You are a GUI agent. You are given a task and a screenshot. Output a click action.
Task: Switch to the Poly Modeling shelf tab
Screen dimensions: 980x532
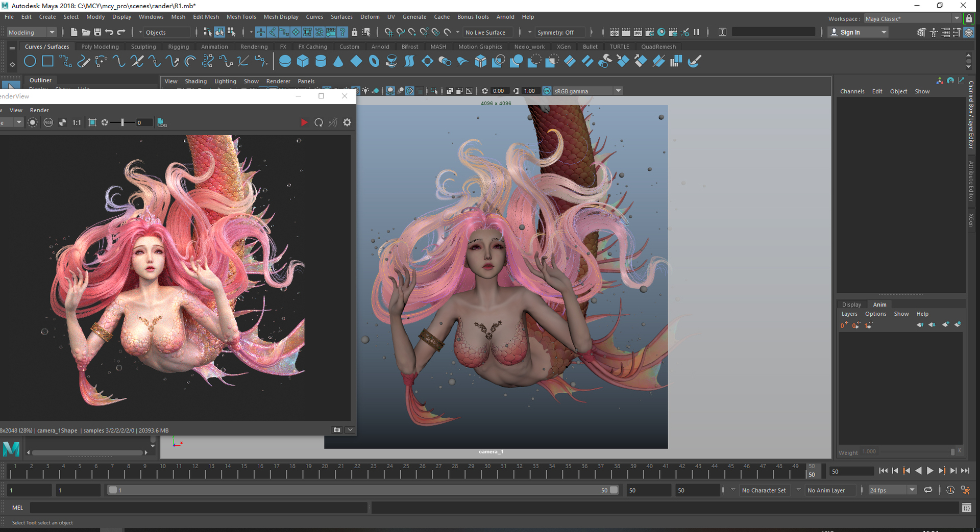coord(100,46)
